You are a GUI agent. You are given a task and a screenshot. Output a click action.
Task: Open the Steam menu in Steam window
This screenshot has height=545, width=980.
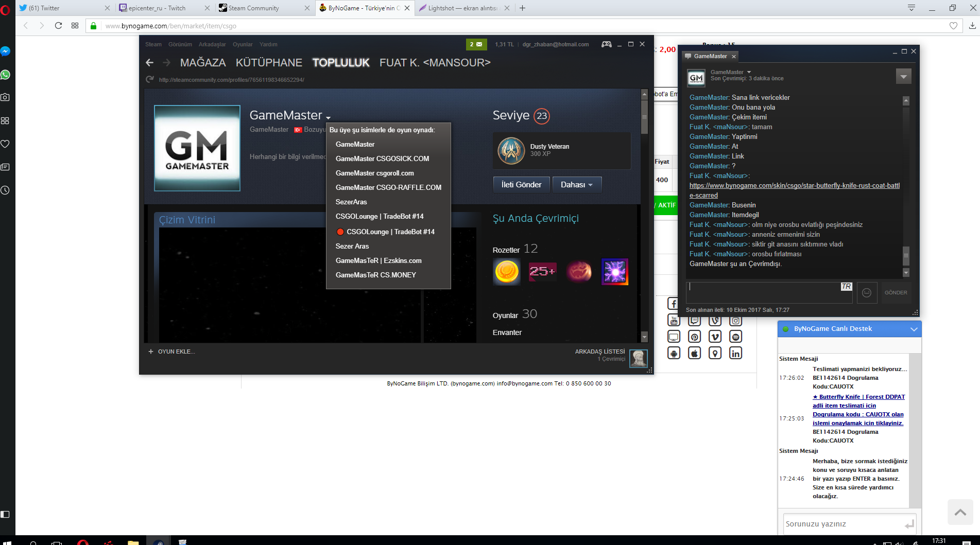[153, 44]
